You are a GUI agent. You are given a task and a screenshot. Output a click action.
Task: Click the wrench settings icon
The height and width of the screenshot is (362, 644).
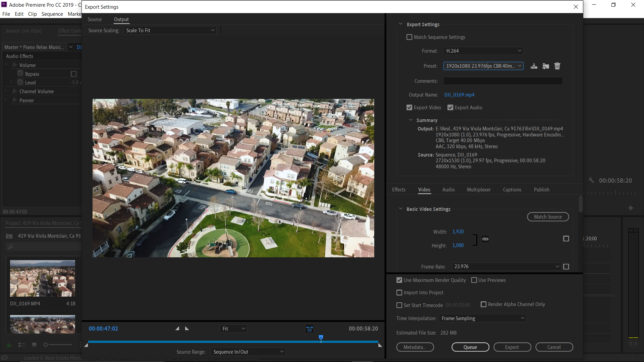(591, 180)
